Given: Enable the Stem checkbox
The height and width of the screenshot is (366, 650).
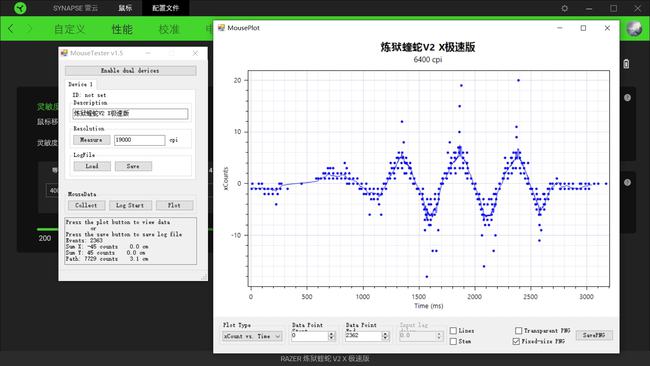Looking at the screenshot, I should tap(454, 341).
